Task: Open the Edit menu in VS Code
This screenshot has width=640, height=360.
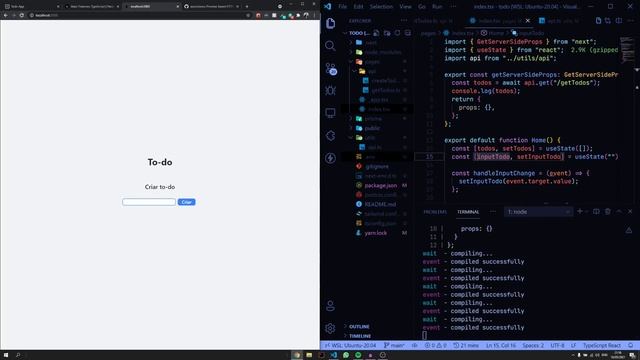Action: pos(358,7)
